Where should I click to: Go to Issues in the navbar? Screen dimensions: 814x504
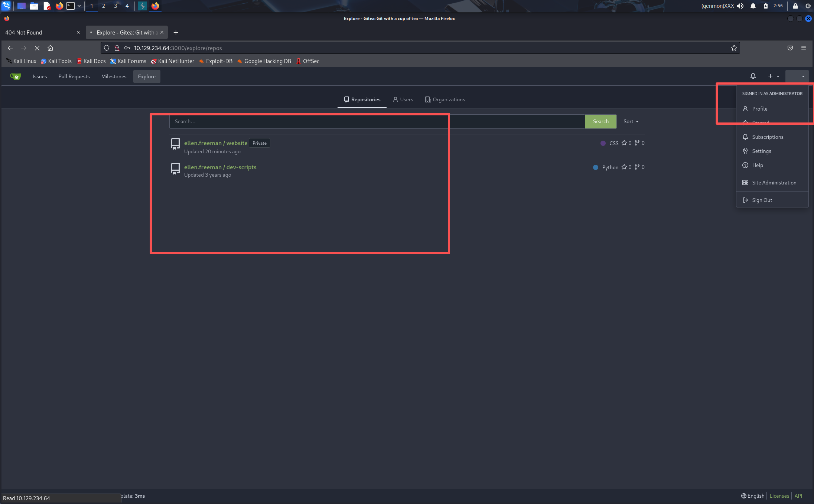click(39, 76)
